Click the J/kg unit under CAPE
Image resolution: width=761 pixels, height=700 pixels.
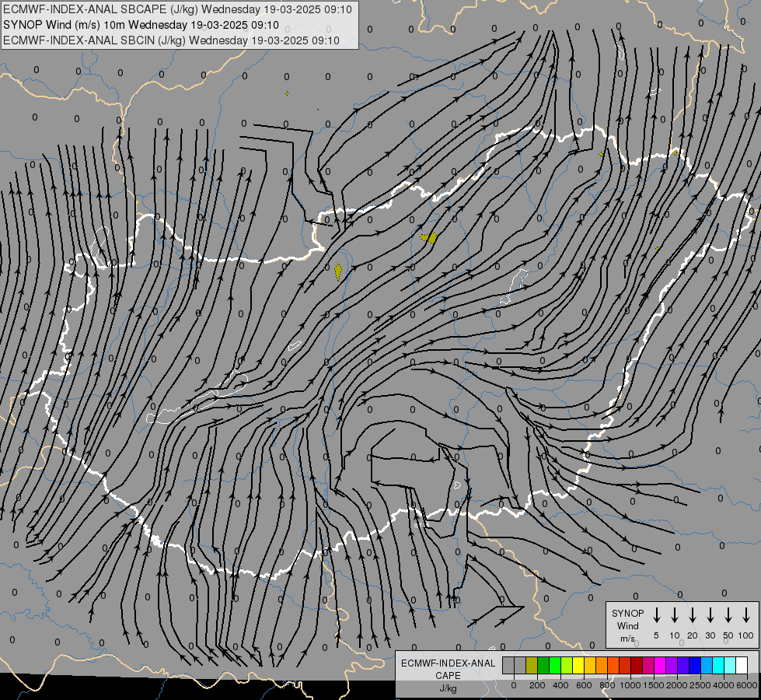click(448, 688)
